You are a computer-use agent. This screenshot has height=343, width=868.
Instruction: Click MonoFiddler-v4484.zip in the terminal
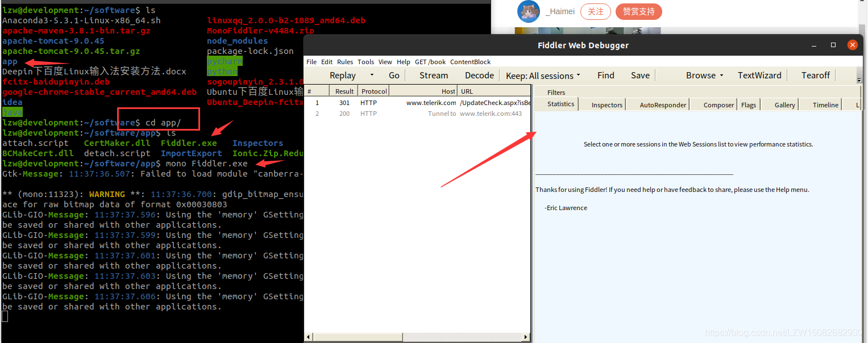coord(260,31)
